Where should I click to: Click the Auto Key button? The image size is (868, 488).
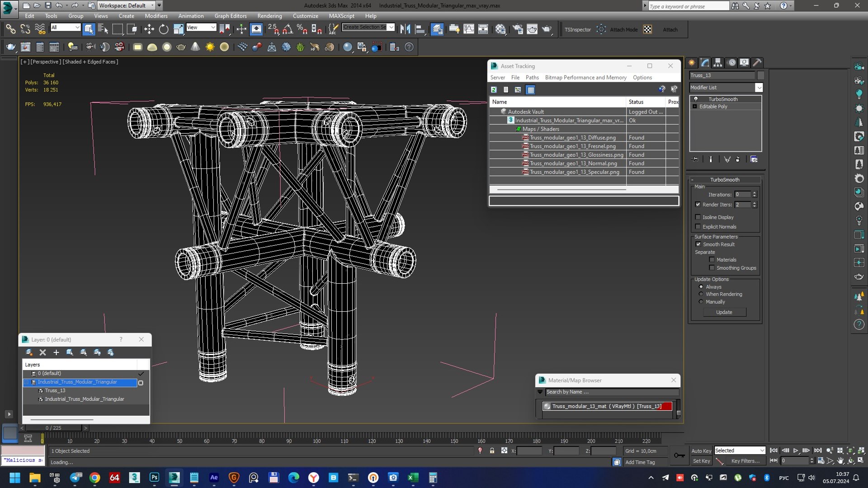click(x=701, y=451)
